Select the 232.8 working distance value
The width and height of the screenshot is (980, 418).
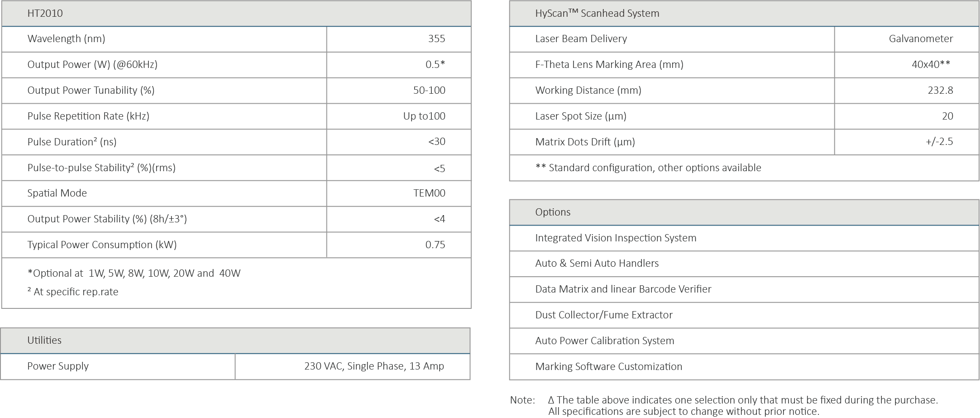click(940, 91)
